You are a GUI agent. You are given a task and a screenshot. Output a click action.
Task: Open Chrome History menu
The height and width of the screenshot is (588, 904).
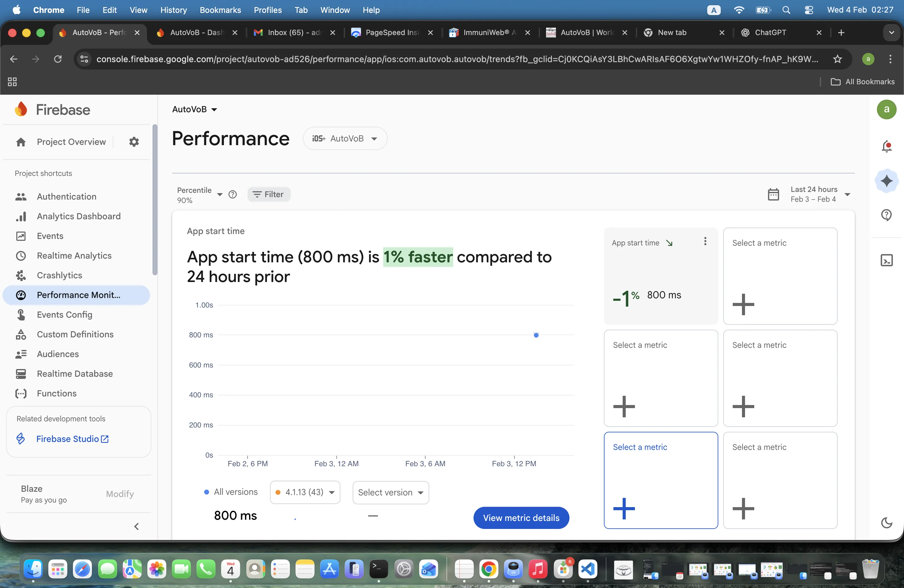point(173,10)
